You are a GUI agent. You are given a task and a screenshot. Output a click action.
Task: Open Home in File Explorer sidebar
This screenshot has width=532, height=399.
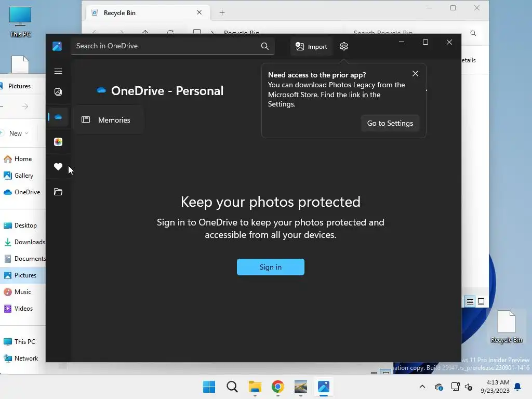tap(23, 159)
